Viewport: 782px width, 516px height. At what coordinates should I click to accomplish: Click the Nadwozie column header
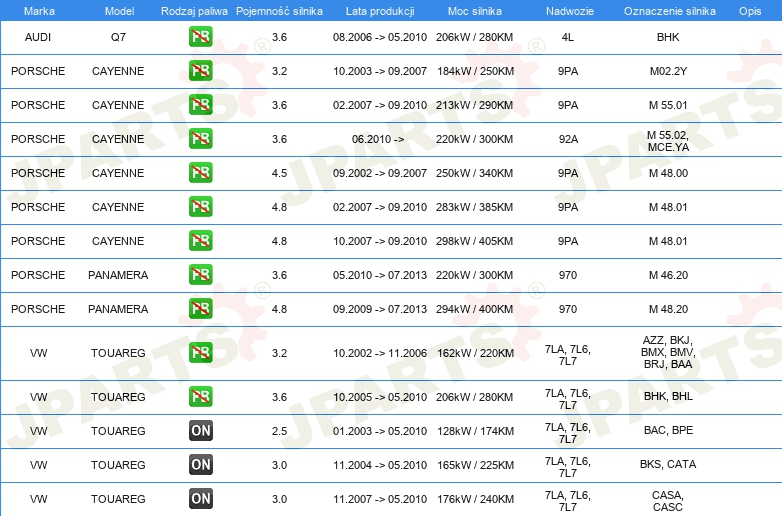[x=570, y=11]
